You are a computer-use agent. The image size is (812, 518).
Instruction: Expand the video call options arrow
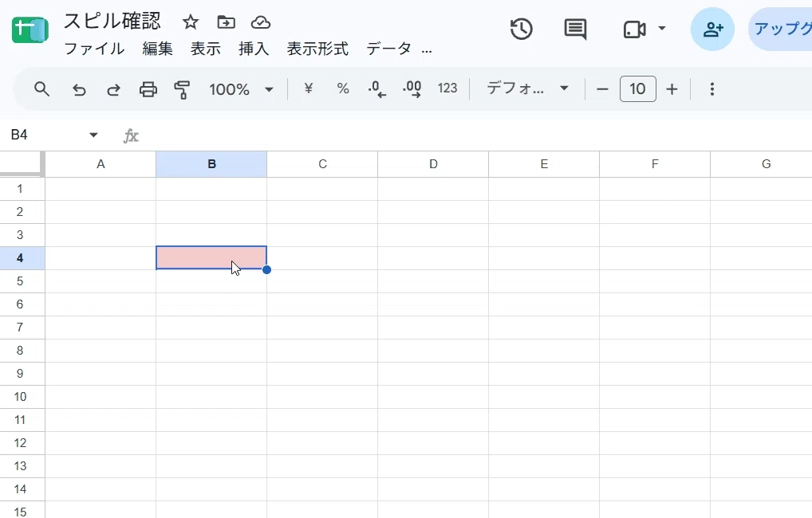(x=662, y=28)
